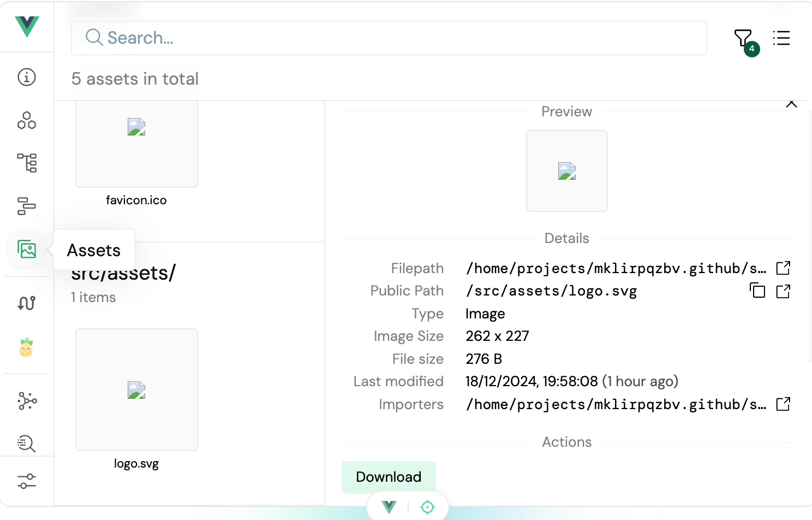
Task: Select the Assets tab icon
Action: pos(27,249)
